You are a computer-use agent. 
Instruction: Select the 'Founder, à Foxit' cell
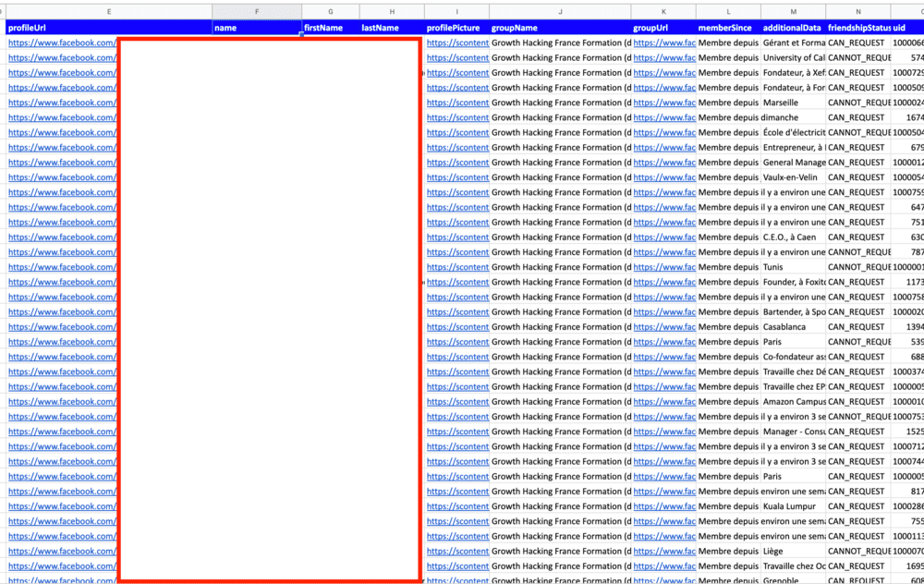pos(793,282)
